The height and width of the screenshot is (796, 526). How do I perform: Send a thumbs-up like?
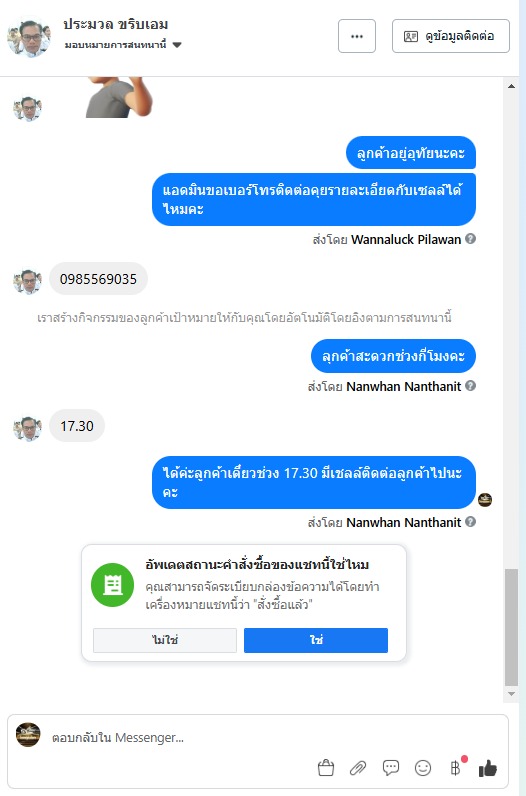[x=487, y=768]
